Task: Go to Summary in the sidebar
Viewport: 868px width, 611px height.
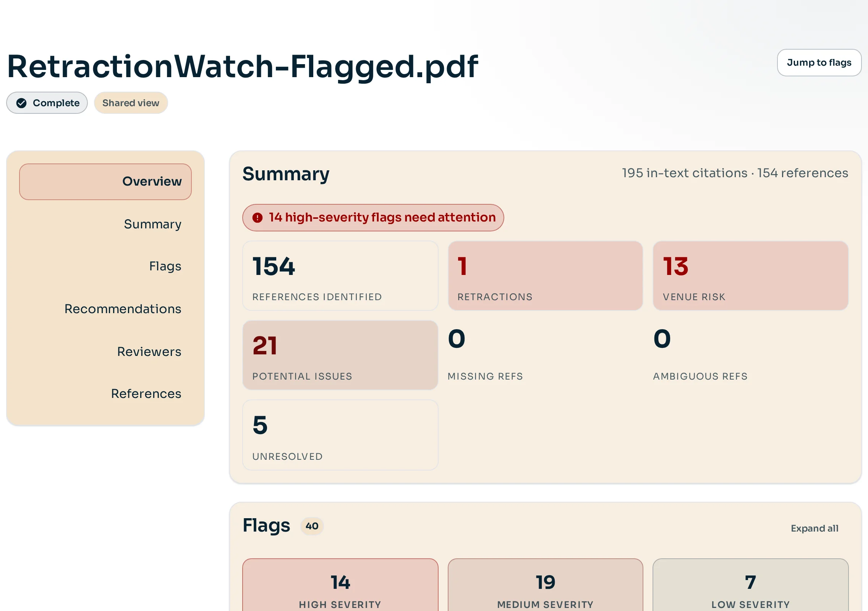Action: tap(152, 224)
